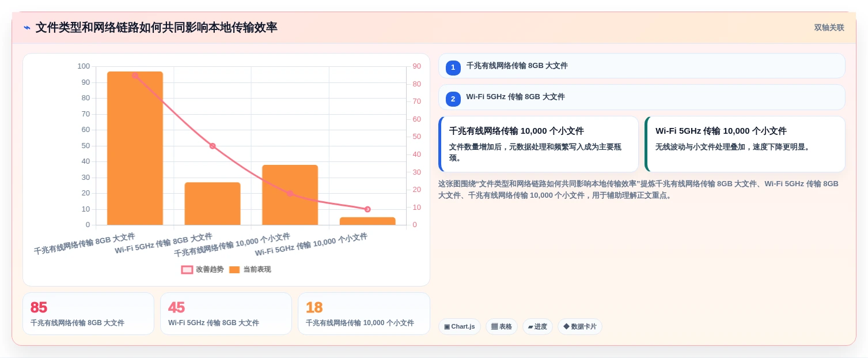The height and width of the screenshot is (358, 868).
Task: Click the orange 当前表现 legend color box
Action: (234, 269)
